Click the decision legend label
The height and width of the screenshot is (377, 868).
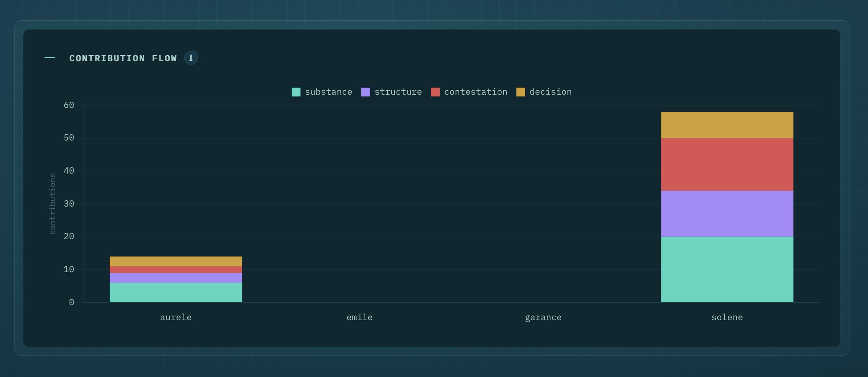[551, 92]
